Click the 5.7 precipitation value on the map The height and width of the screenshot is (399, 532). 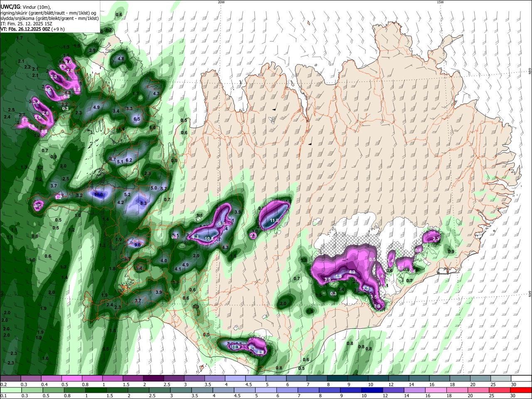(163, 189)
